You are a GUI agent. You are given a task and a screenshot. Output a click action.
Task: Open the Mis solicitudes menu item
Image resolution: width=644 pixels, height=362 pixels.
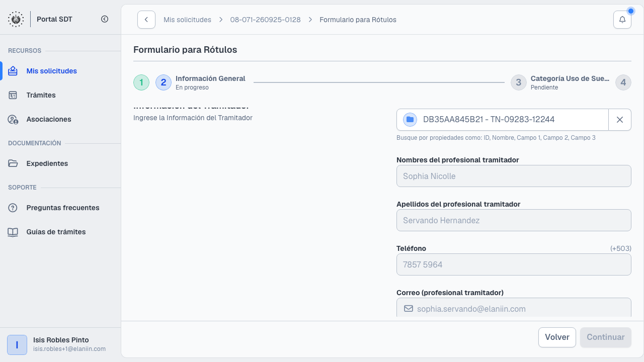click(x=60, y=71)
